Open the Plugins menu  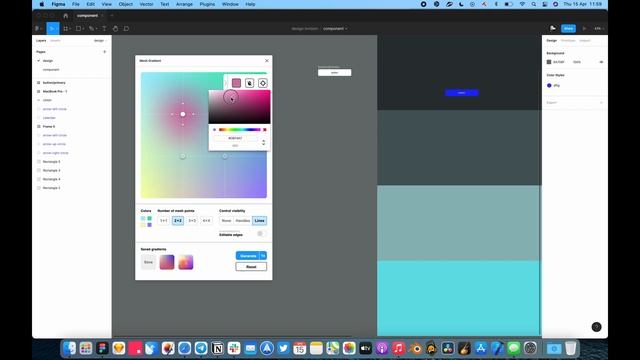click(x=207, y=4)
